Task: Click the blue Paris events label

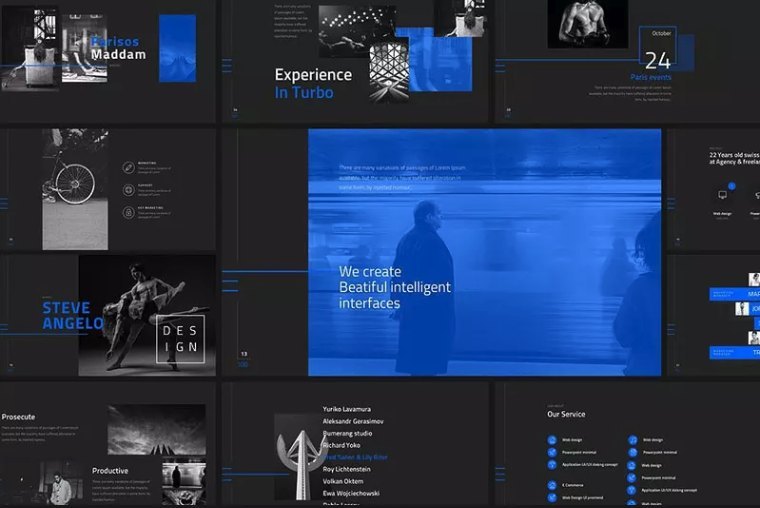Action: coord(651,77)
